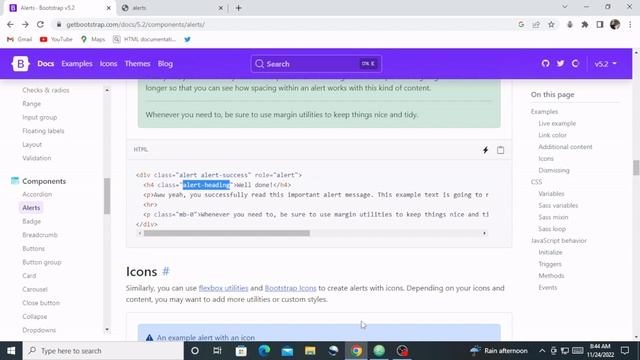640x360 pixels.
Task: Open Task View in taskbar
Action: point(218,351)
